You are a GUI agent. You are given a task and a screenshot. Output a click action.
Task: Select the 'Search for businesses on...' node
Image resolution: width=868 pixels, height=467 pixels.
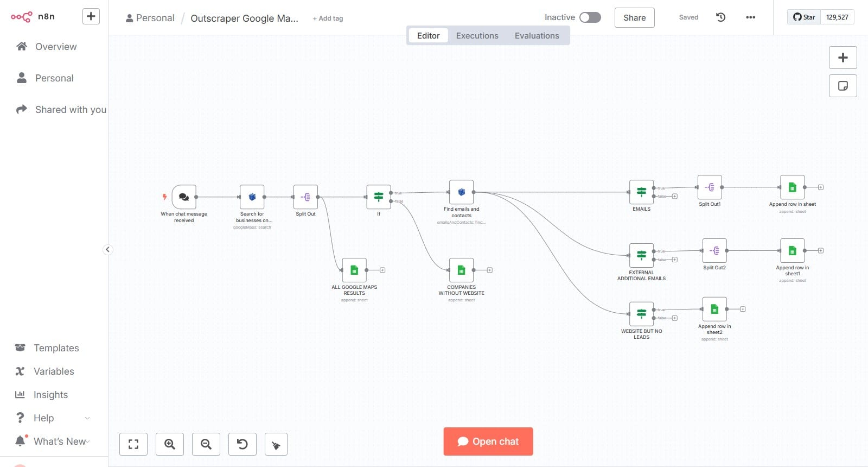tap(252, 197)
